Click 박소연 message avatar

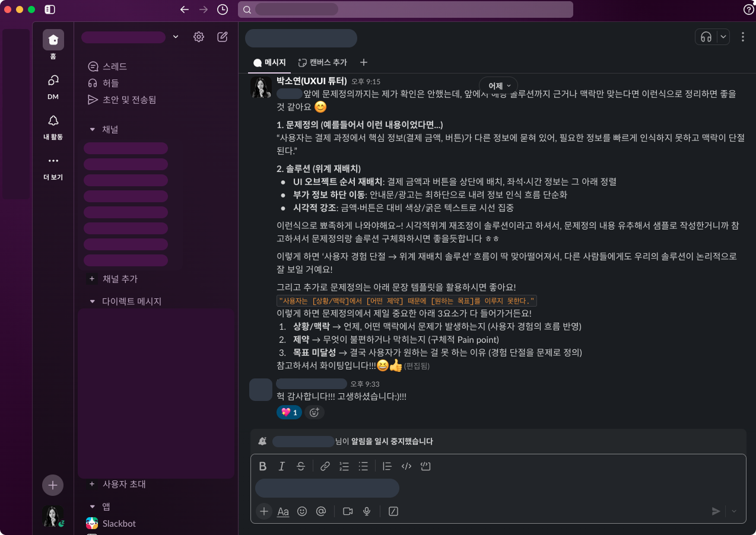(261, 87)
